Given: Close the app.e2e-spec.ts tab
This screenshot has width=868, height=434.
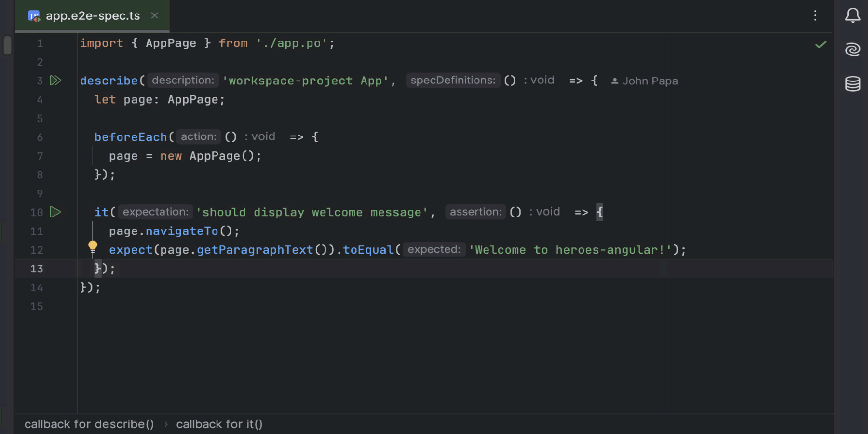Looking at the screenshot, I should (x=154, y=15).
